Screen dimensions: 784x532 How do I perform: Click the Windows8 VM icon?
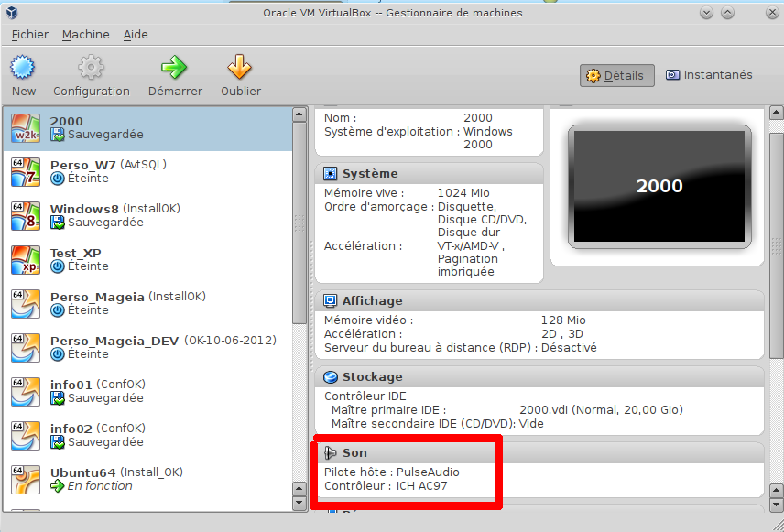coord(26,216)
